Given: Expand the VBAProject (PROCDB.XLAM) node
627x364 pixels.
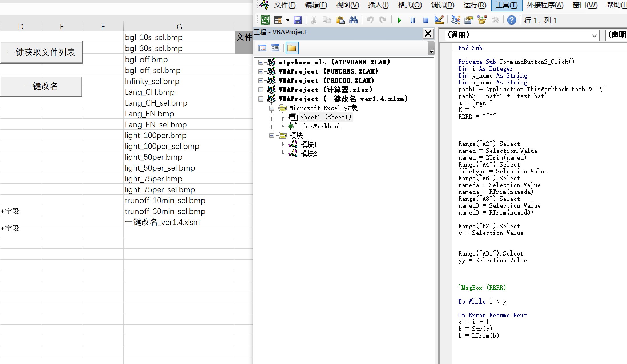Looking at the screenshot, I should pos(261,80).
